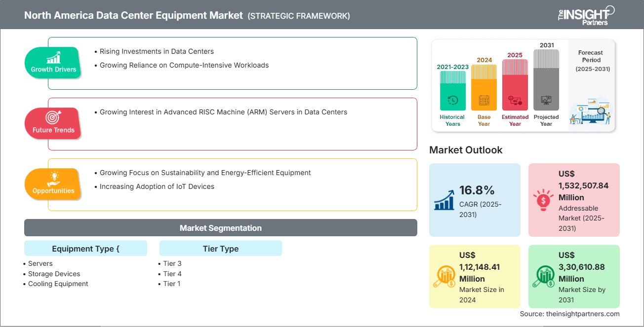Click the CAGR growth chart icon
Image resolution: width=644 pixels, height=327 pixels.
(x=444, y=200)
